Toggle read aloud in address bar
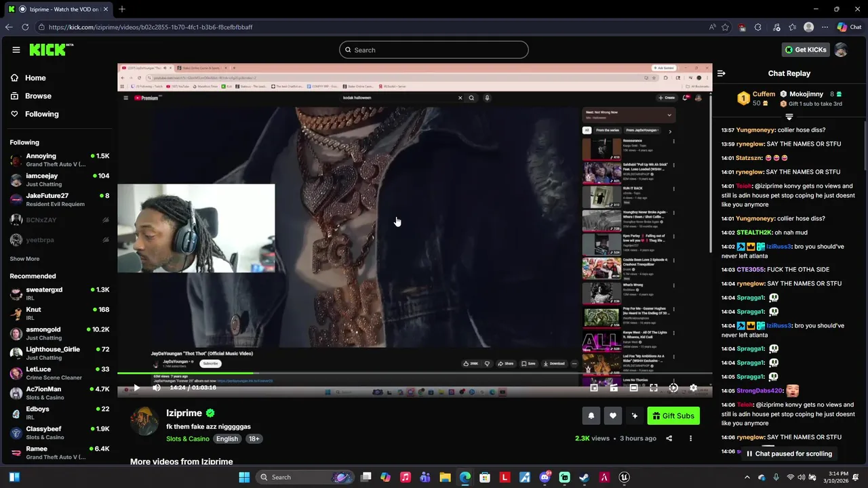Image resolution: width=868 pixels, height=488 pixels. tap(712, 27)
